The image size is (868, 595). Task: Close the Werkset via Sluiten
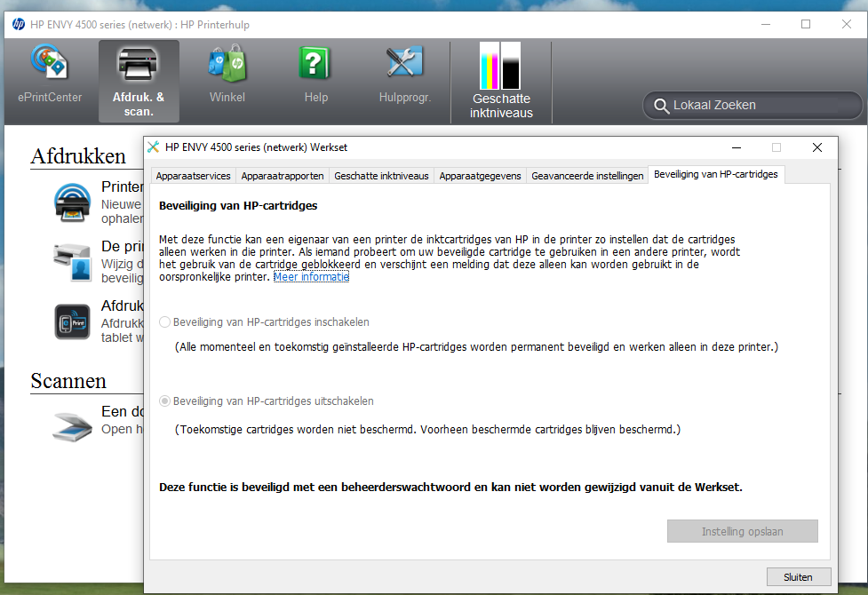tap(798, 576)
